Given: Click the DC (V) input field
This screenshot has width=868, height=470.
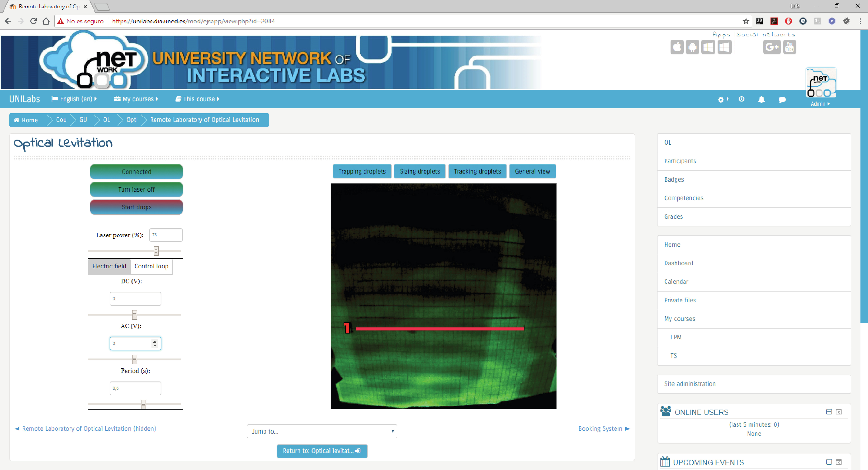Looking at the screenshot, I should pos(135,299).
